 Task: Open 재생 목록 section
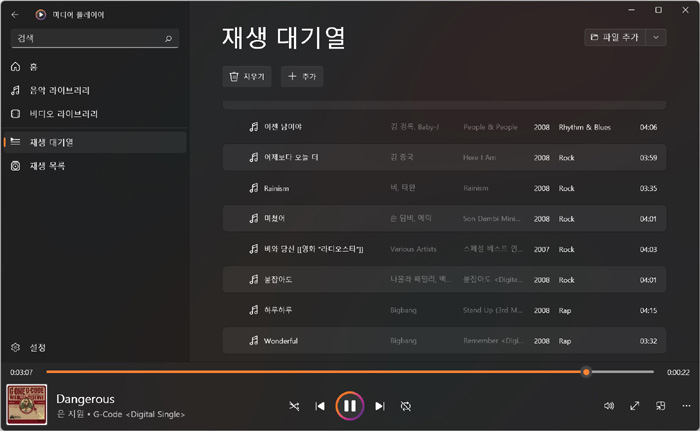95,166
